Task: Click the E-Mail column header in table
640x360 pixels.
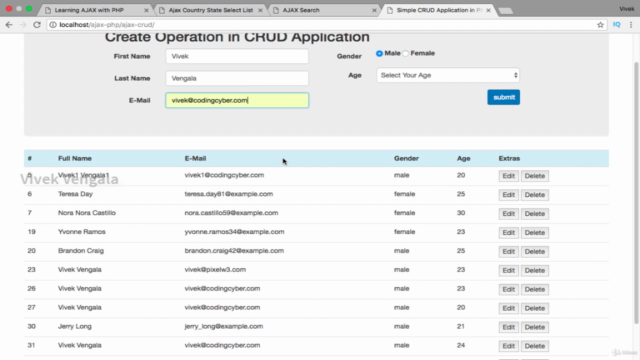Action: pyautogui.click(x=195, y=158)
